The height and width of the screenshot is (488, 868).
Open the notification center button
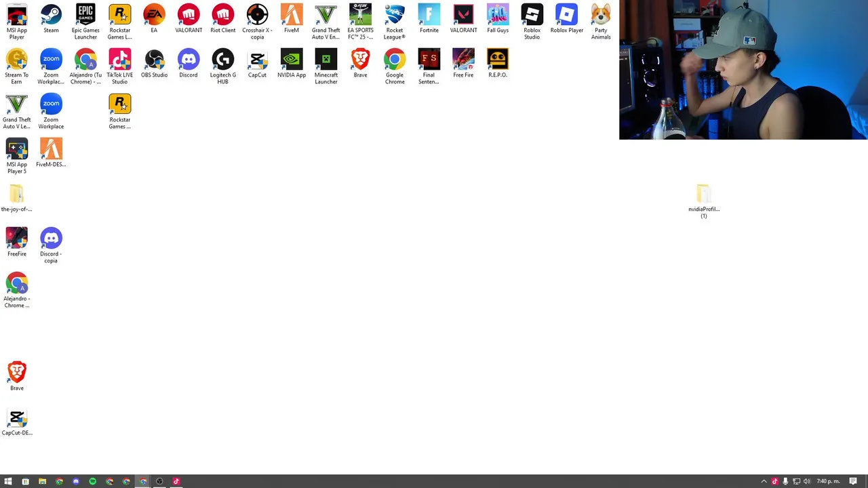coord(853,481)
